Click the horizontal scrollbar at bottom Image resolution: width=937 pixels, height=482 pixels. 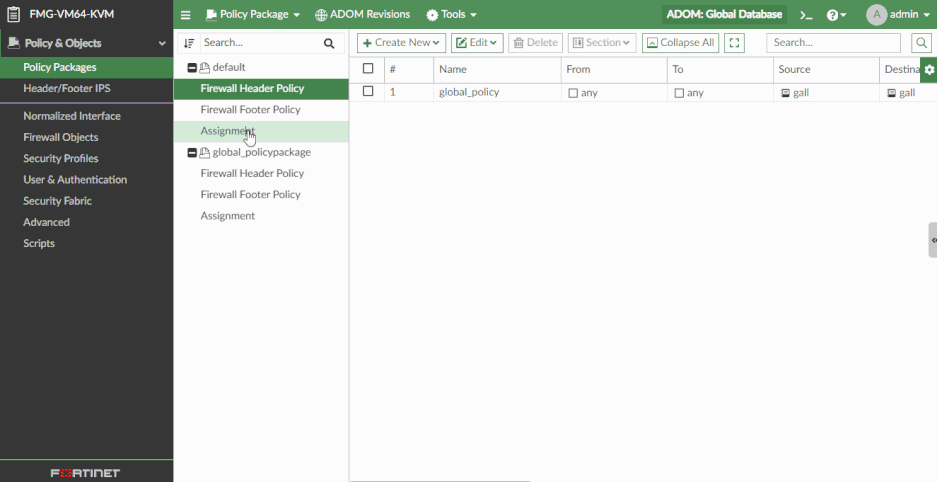(x=440, y=480)
